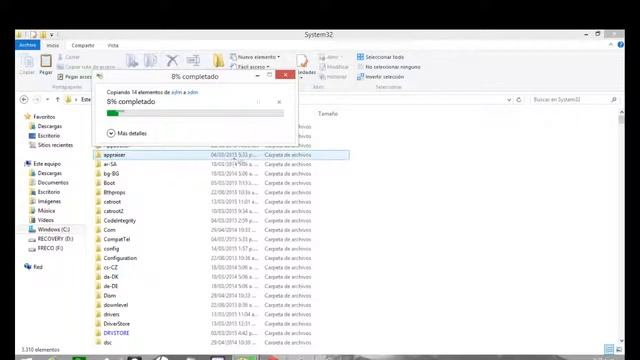Image resolution: width=640 pixels, height=360 pixels.
Task: Open the blue Help icon
Action: click(x=620, y=45)
